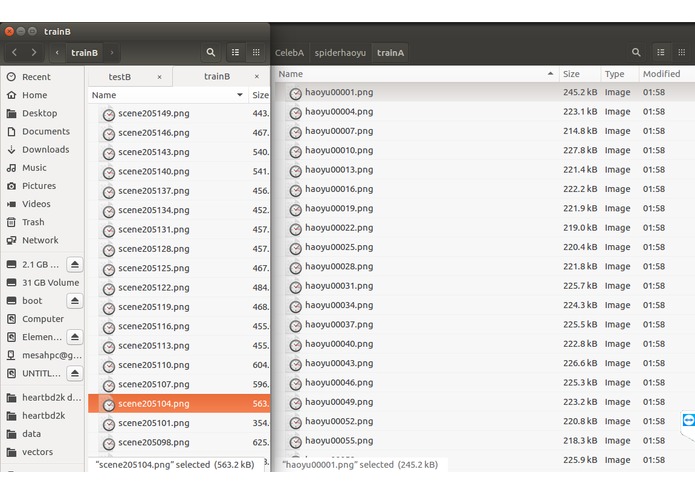Image resolution: width=695 pixels, height=494 pixels.
Task: Select scene205149.png
Action: (179, 113)
